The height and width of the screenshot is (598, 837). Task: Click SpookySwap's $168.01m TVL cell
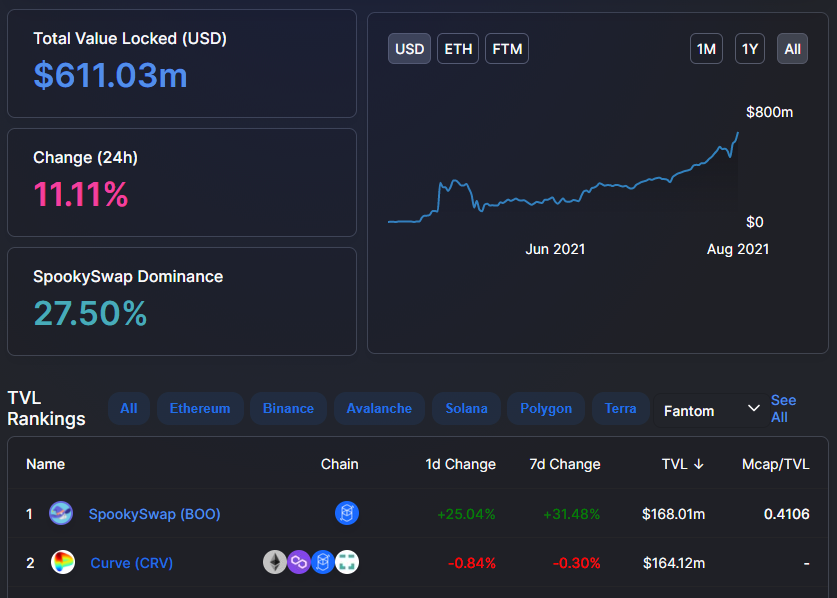pyautogui.click(x=673, y=514)
